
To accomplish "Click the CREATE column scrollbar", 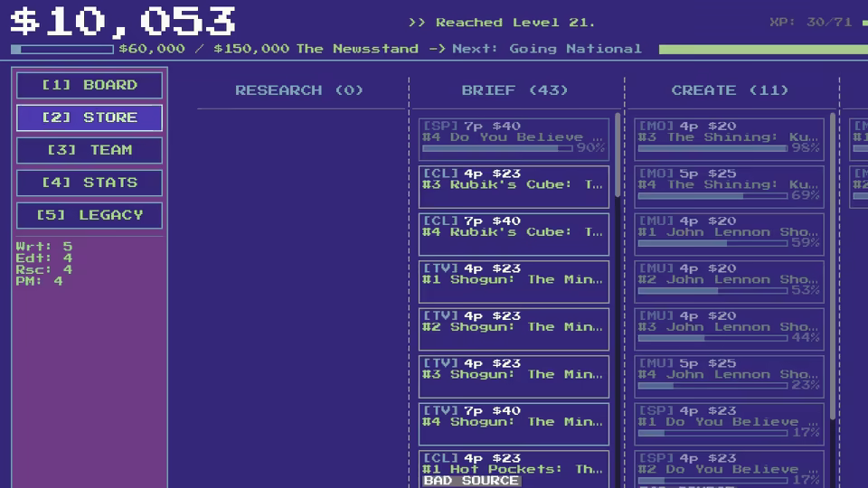I will (x=833, y=266).
